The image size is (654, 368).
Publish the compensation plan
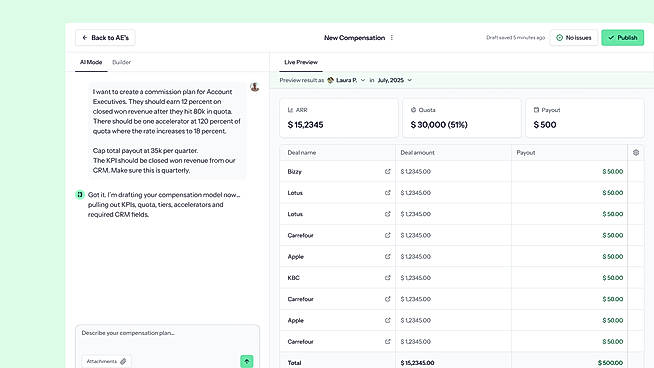point(622,38)
